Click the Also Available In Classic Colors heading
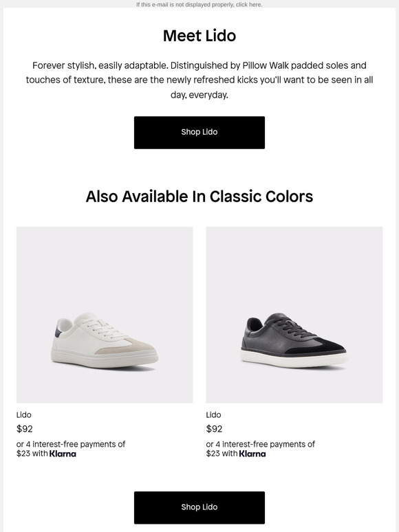Image resolution: width=399 pixels, height=532 pixels. click(x=199, y=197)
